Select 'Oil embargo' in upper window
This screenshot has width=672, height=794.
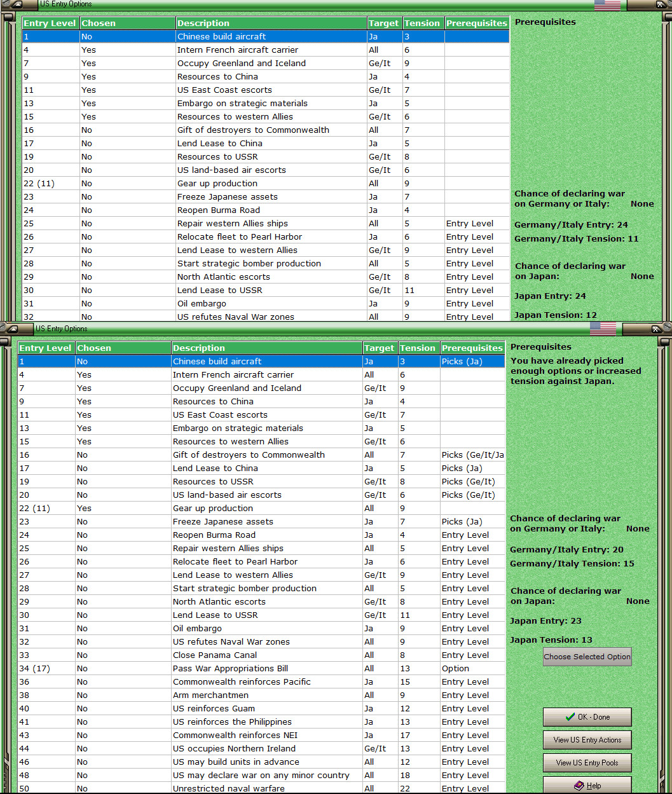266,303
